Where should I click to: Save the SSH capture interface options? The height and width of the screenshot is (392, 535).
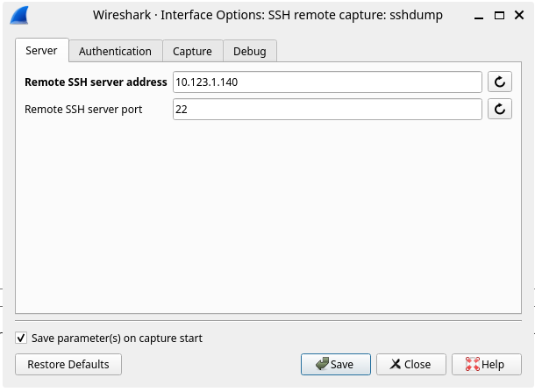coord(335,364)
